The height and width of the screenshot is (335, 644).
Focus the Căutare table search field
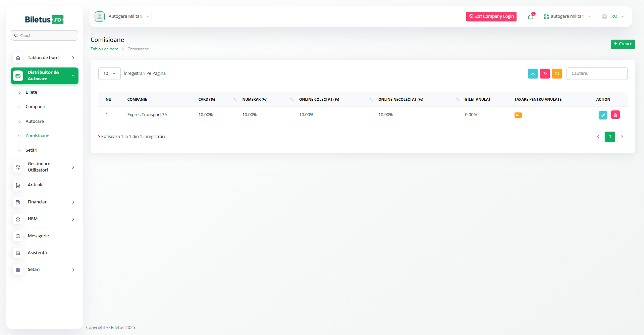point(597,74)
